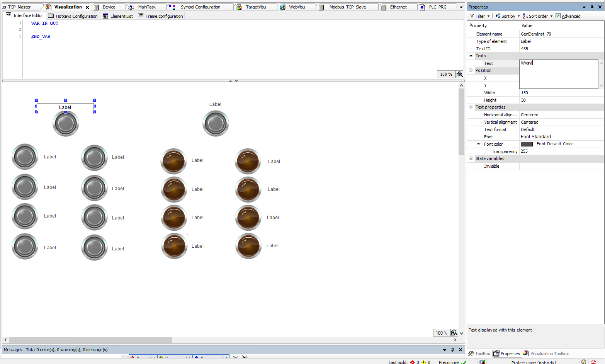Screen dimensions: 605x364
Task: Switch to the ToolBox panel tab
Action: coord(479,354)
